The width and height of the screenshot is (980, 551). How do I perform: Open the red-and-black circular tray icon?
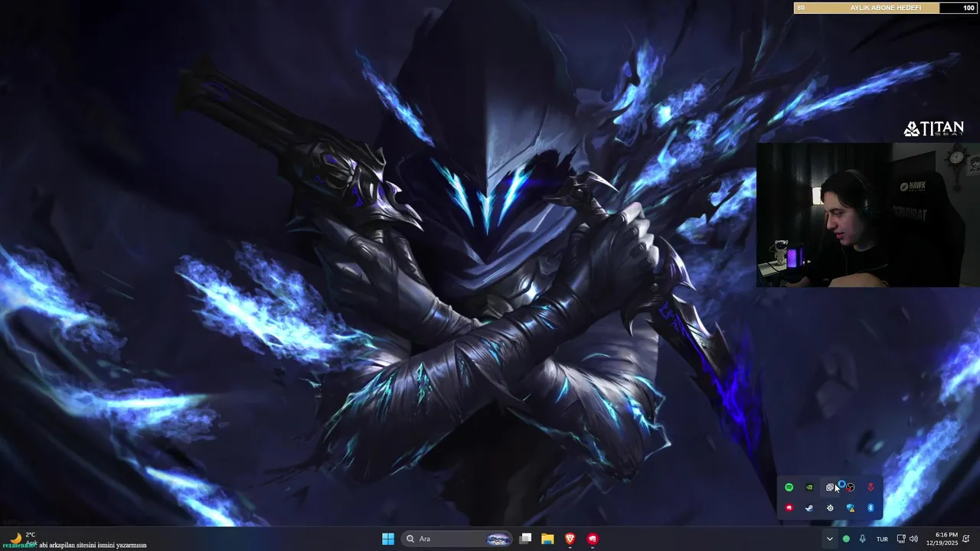850,487
